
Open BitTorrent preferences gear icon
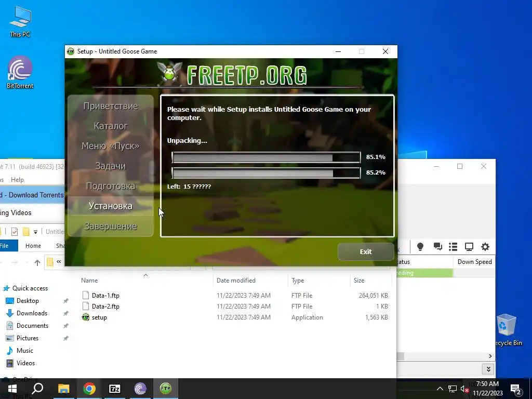click(x=485, y=247)
